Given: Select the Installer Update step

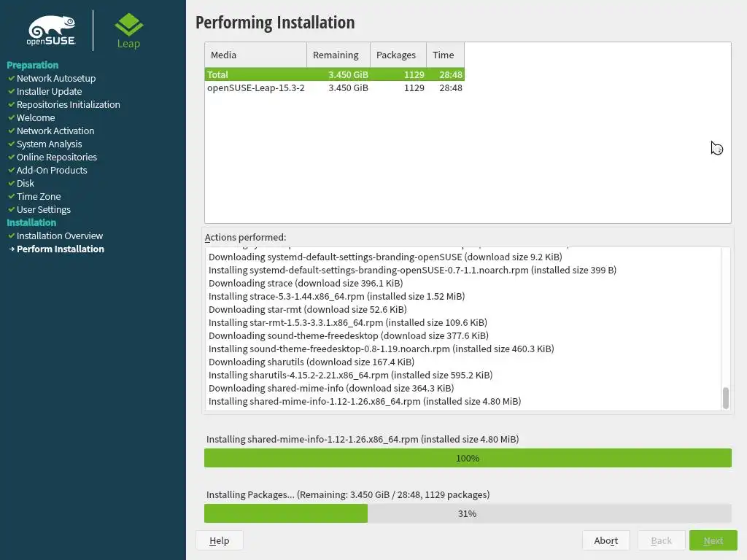Looking at the screenshot, I should (49, 91).
